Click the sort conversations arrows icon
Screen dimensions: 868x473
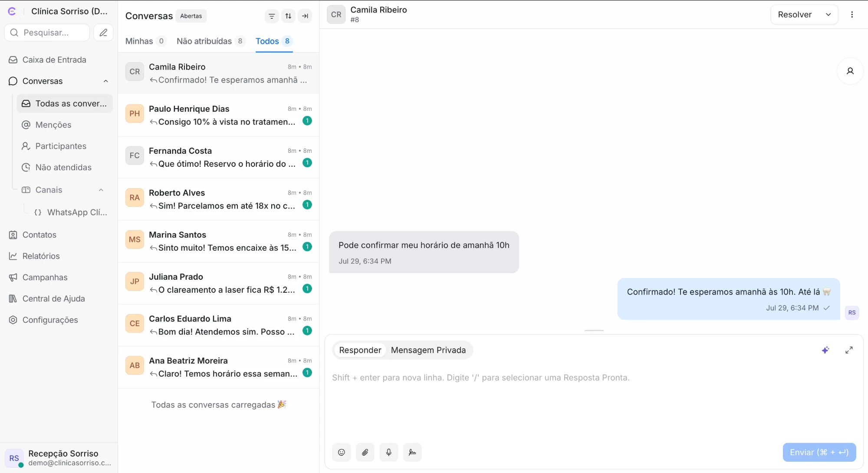(288, 16)
